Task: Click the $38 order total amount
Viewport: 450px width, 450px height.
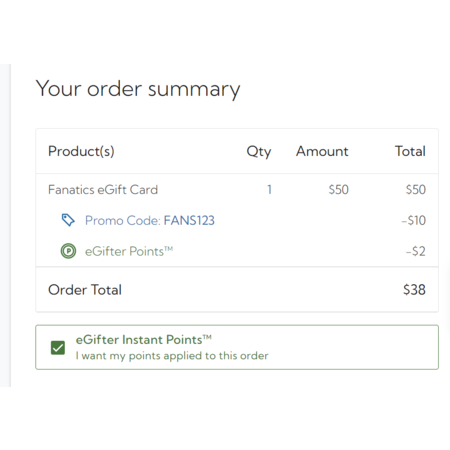Action: [414, 290]
